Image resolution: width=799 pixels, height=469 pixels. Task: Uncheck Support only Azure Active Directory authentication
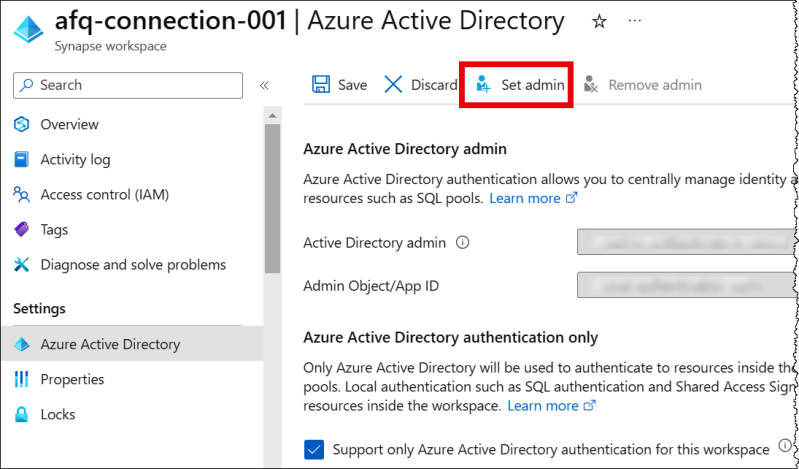tap(315, 449)
